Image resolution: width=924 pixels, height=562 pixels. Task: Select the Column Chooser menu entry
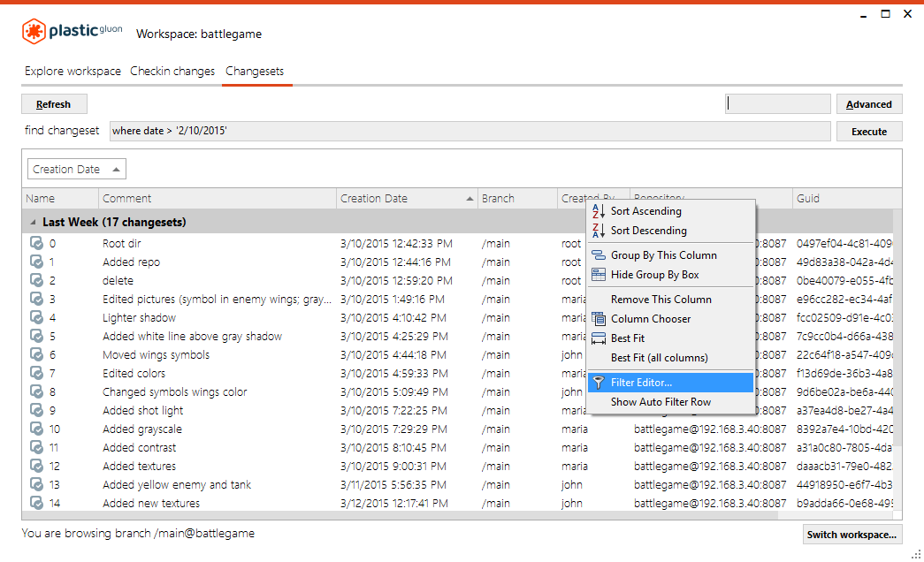(671, 319)
